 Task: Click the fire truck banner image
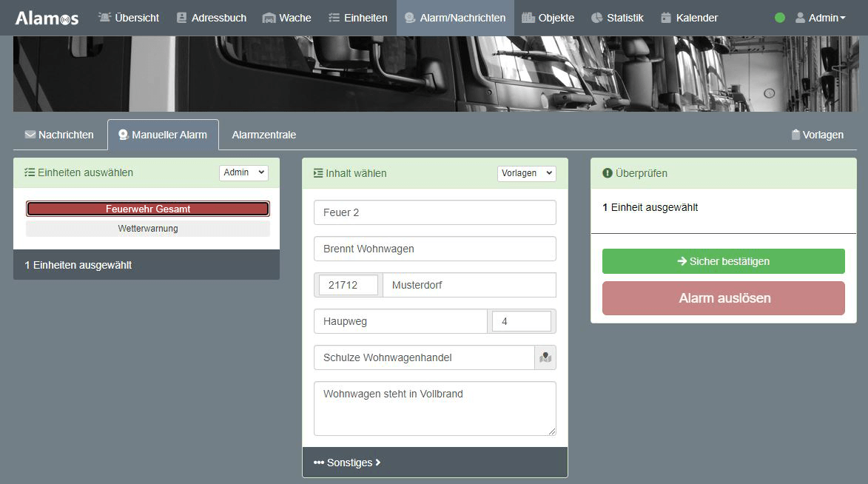pos(435,74)
